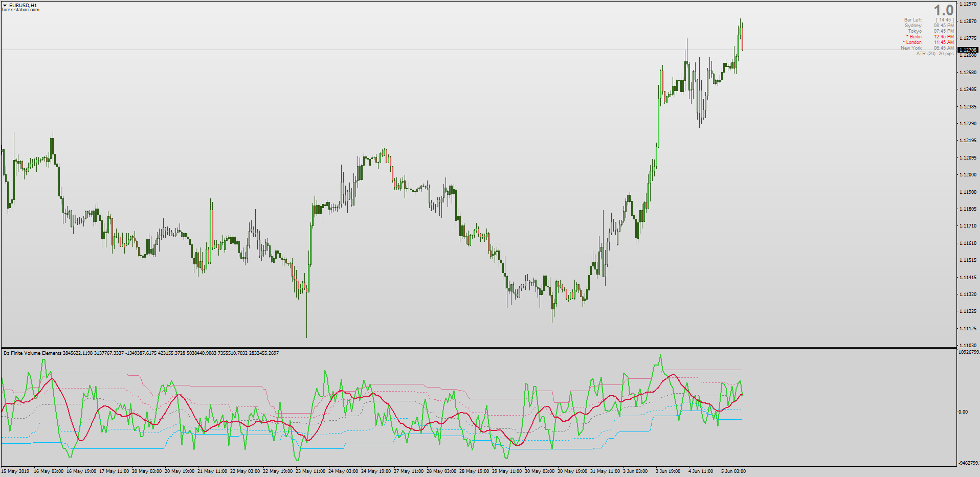Click price level 1.11610 on the scale
Viewport: 980px width, 477px height.
point(968,243)
